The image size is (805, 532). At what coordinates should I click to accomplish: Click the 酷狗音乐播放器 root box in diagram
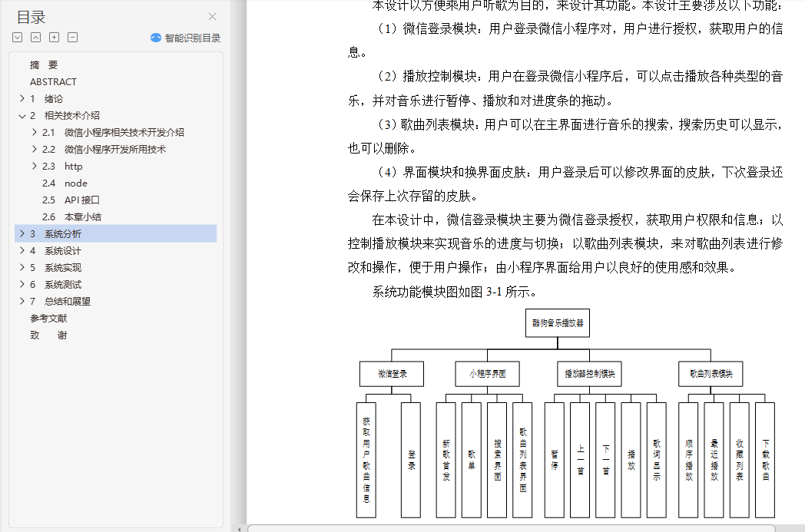[558, 323]
